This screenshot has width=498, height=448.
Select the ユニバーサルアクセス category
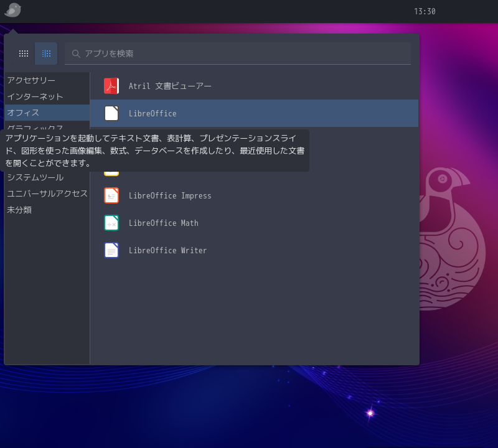[x=47, y=194]
